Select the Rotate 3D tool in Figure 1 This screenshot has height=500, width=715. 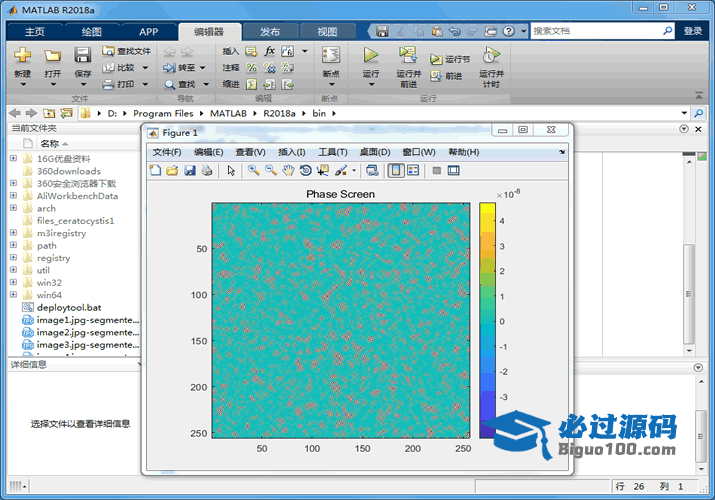point(306,170)
